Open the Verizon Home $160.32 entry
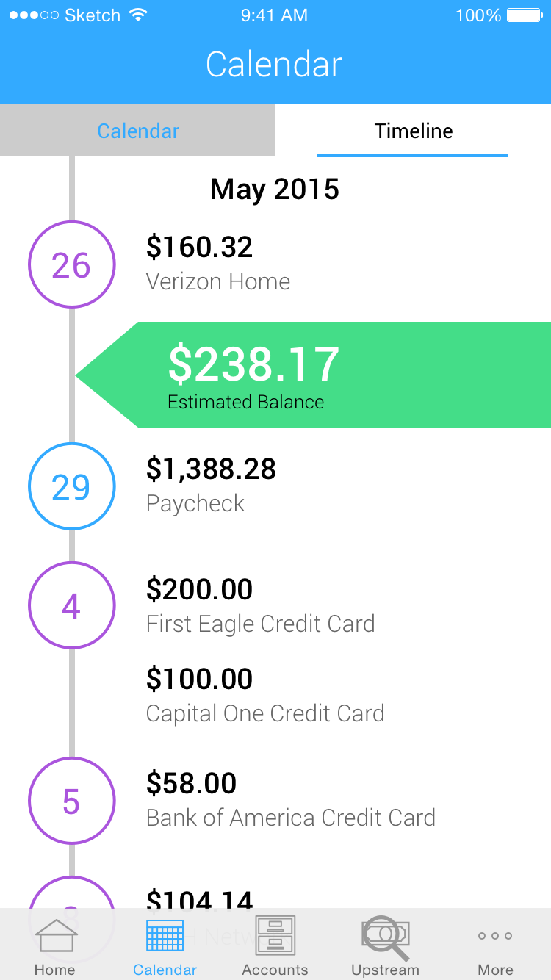The image size is (551, 980). point(218,263)
